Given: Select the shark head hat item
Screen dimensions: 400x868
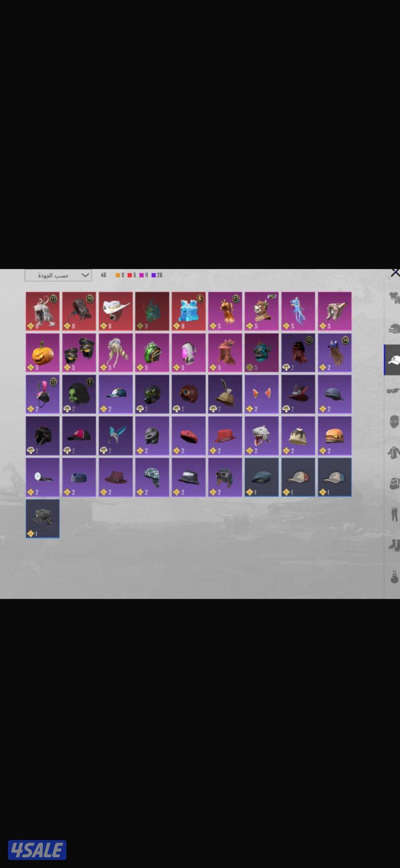Looking at the screenshot, I should 262,436.
